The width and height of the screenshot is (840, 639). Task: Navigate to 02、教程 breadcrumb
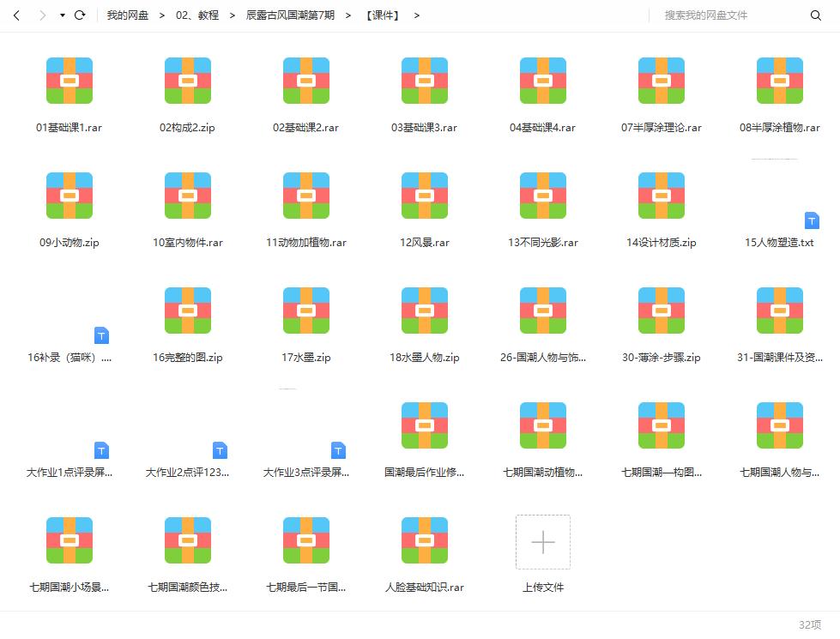coord(197,15)
